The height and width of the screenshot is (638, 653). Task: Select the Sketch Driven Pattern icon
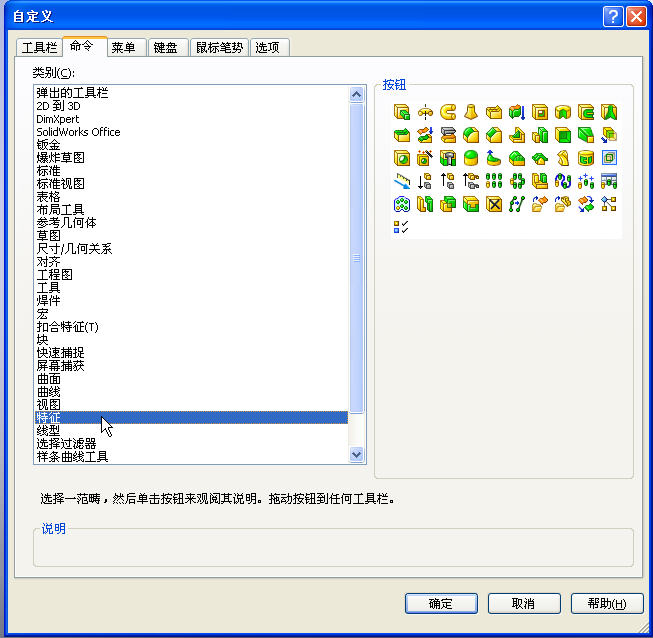tap(586, 181)
